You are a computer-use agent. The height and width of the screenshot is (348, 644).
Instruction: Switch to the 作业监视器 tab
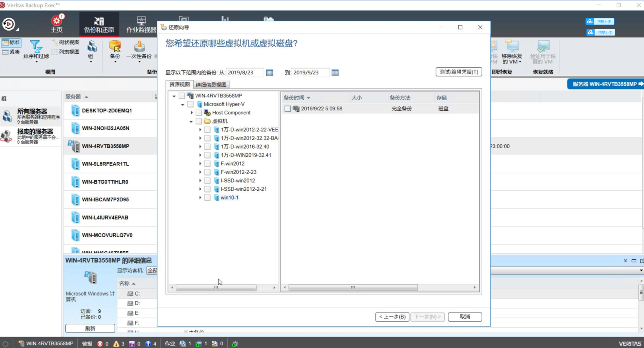point(141,24)
